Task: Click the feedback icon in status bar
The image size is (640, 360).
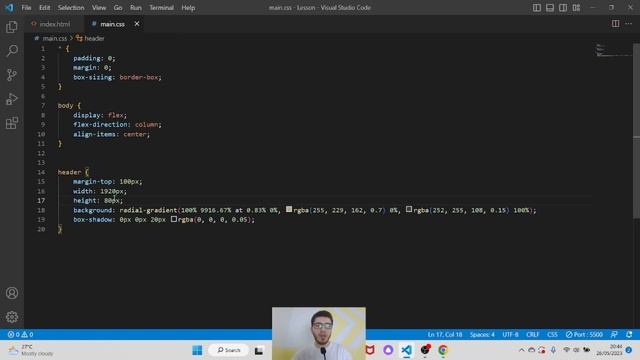Action: tap(614, 334)
